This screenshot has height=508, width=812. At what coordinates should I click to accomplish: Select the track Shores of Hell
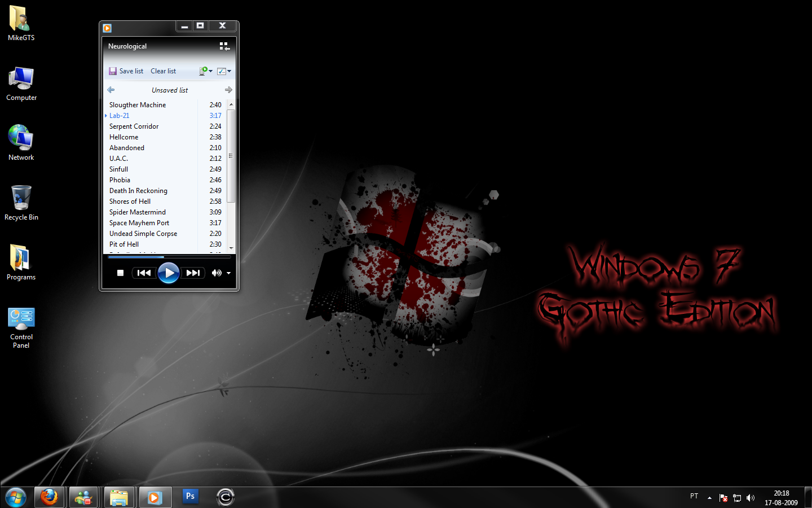pos(130,202)
